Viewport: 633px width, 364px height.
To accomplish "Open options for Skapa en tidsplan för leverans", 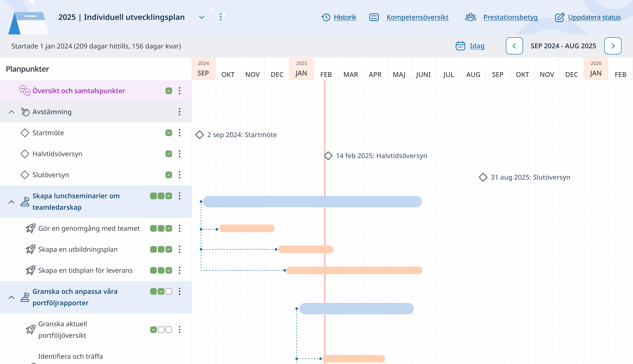I will pos(179,270).
